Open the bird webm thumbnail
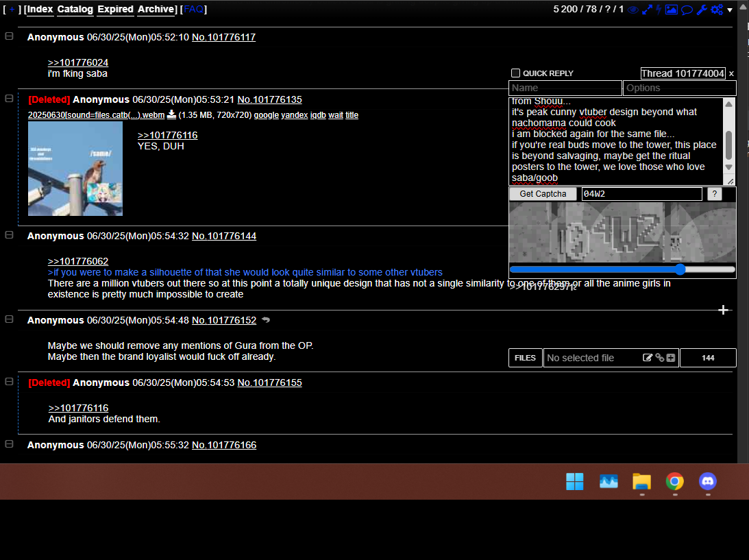 [75, 169]
